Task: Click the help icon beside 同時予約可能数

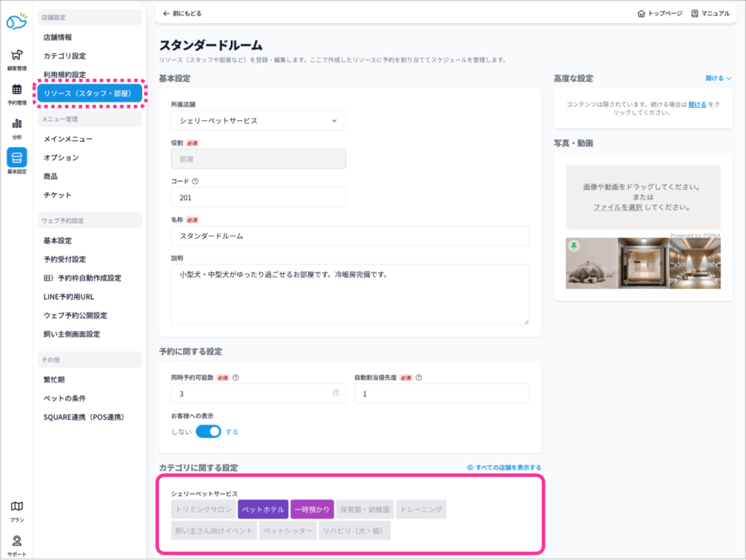Action: (x=236, y=378)
